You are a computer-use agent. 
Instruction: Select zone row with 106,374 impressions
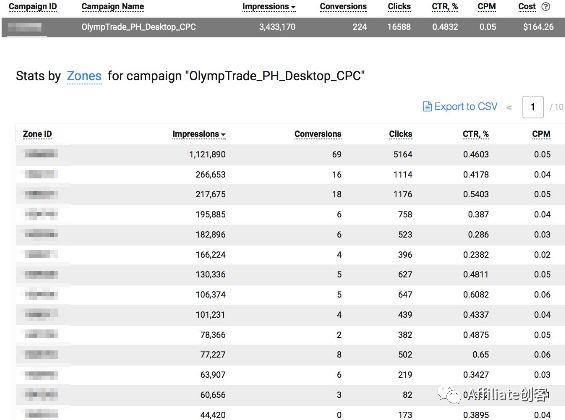[x=290, y=295]
